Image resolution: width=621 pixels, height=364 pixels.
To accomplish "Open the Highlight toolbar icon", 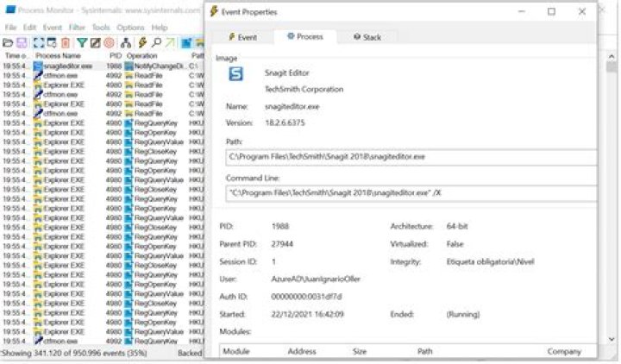I will [x=95, y=43].
